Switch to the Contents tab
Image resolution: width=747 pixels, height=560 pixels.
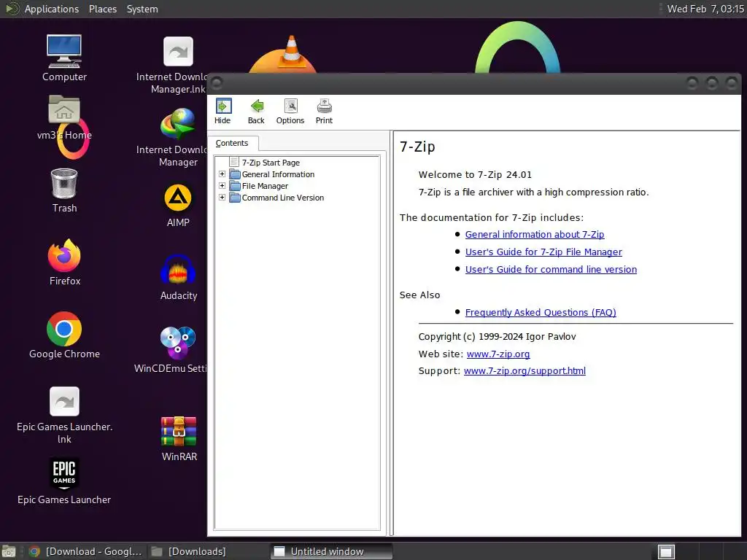pyautogui.click(x=232, y=143)
